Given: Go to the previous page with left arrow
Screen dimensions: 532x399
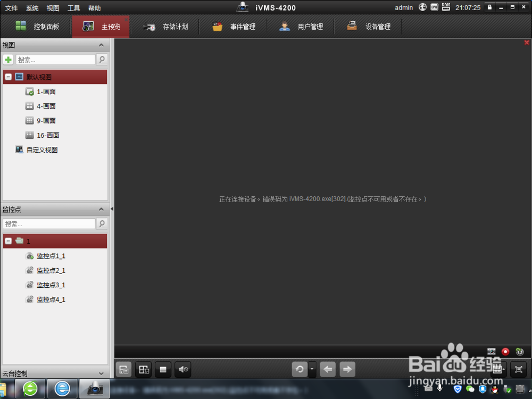Looking at the screenshot, I should coord(328,369).
